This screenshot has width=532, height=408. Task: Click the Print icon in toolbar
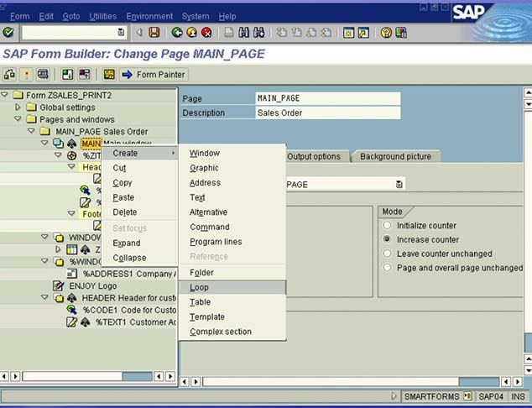pyautogui.click(x=229, y=33)
